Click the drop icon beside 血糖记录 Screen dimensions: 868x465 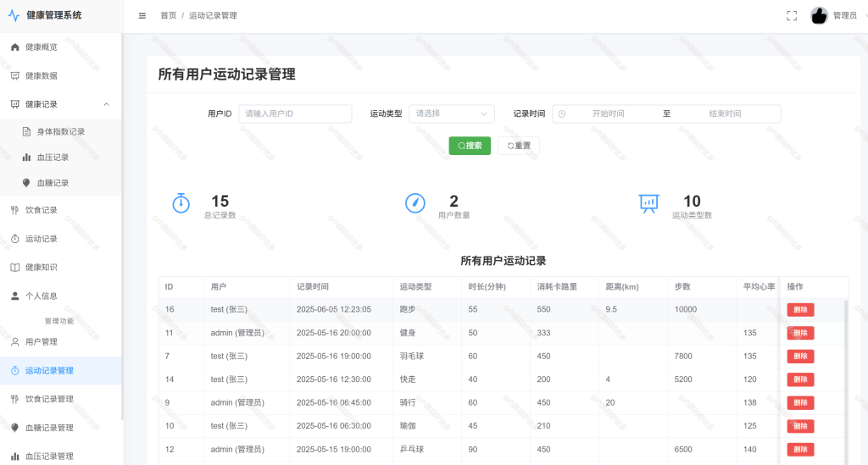pyautogui.click(x=26, y=183)
